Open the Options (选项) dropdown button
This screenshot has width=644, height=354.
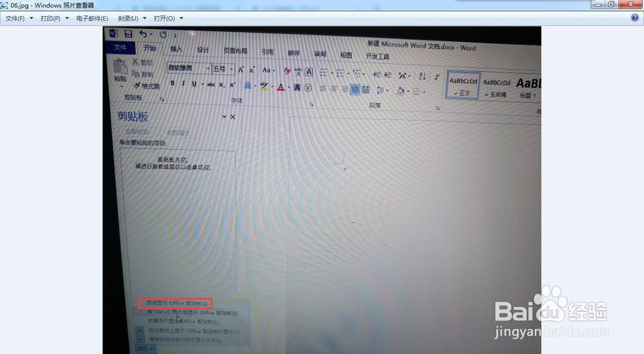[x=146, y=349]
